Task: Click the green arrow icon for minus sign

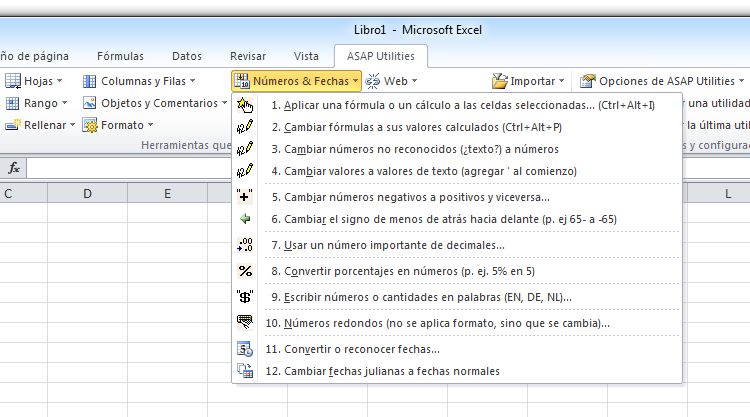Action: [x=245, y=219]
